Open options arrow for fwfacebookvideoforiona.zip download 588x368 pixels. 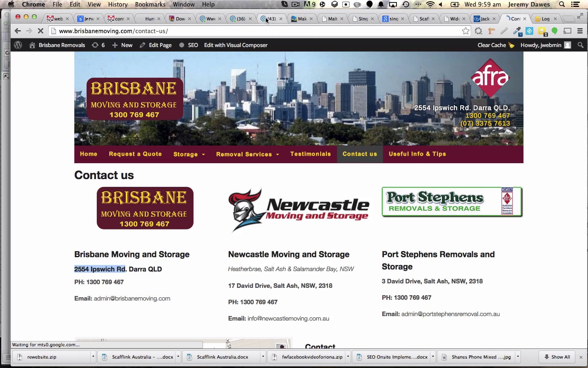[348, 357]
